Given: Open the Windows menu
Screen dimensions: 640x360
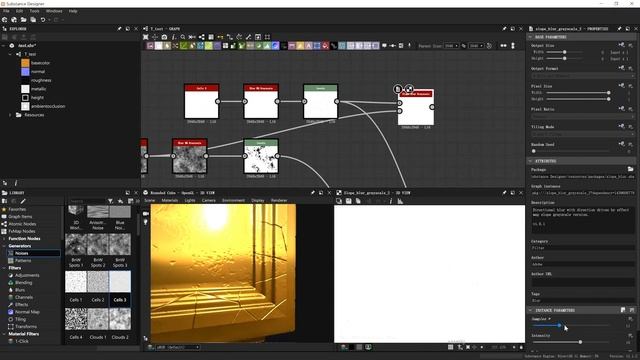Looking at the screenshot, I should (x=54, y=11).
